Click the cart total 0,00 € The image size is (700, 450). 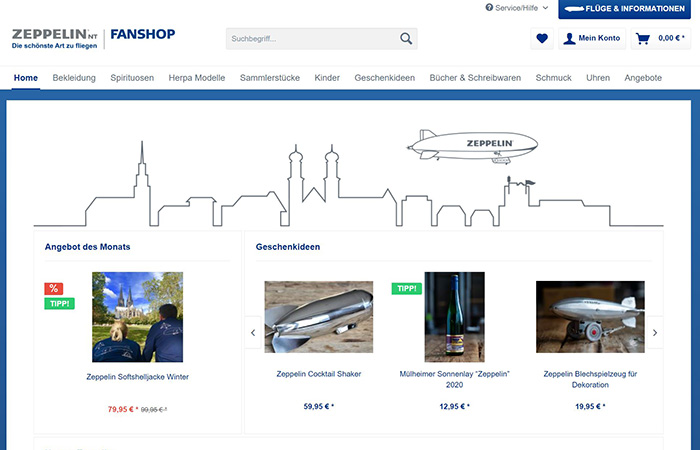(671, 38)
